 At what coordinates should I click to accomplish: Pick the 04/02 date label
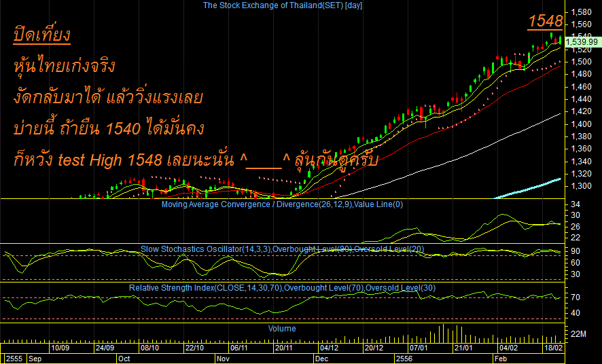point(508,348)
